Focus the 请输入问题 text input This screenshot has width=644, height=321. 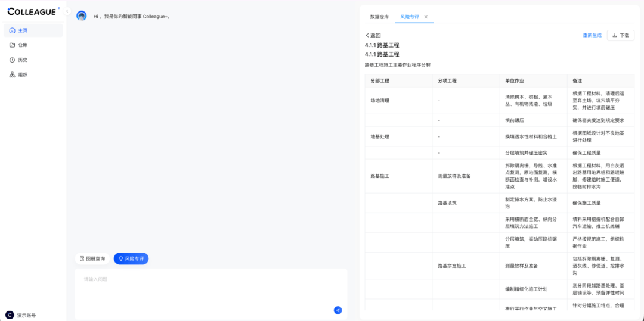tap(203, 292)
